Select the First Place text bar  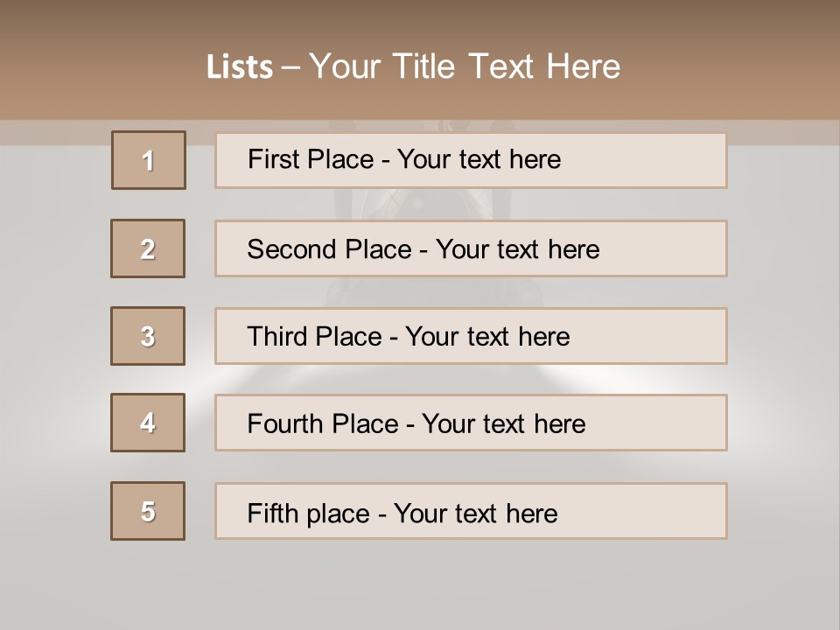[x=471, y=160]
